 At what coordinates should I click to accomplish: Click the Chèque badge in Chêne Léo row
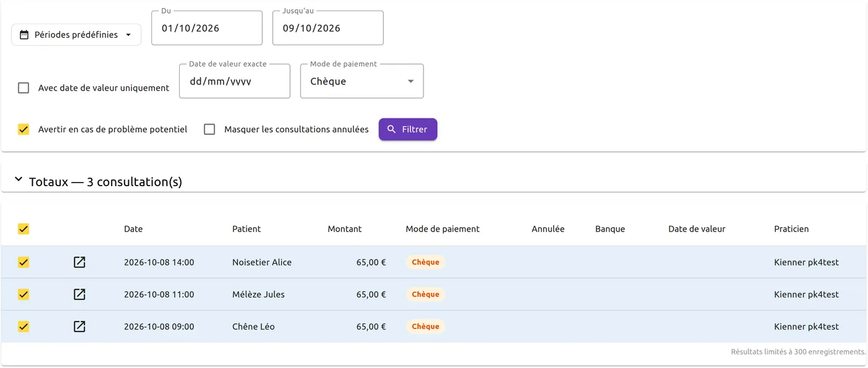(x=425, y=326)
